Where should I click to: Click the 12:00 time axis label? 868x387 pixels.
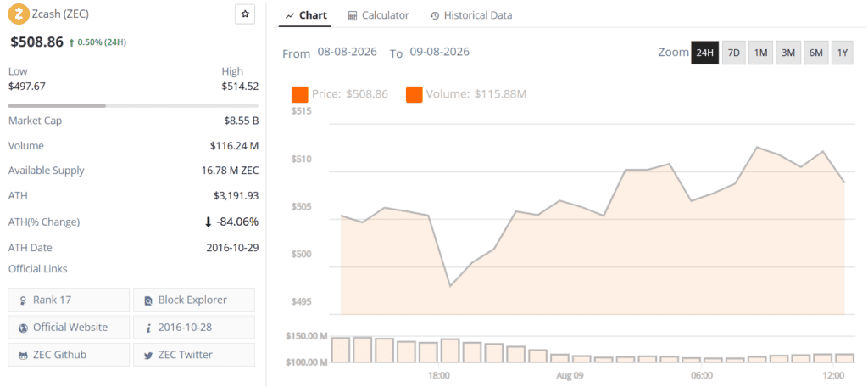[834, 375]
